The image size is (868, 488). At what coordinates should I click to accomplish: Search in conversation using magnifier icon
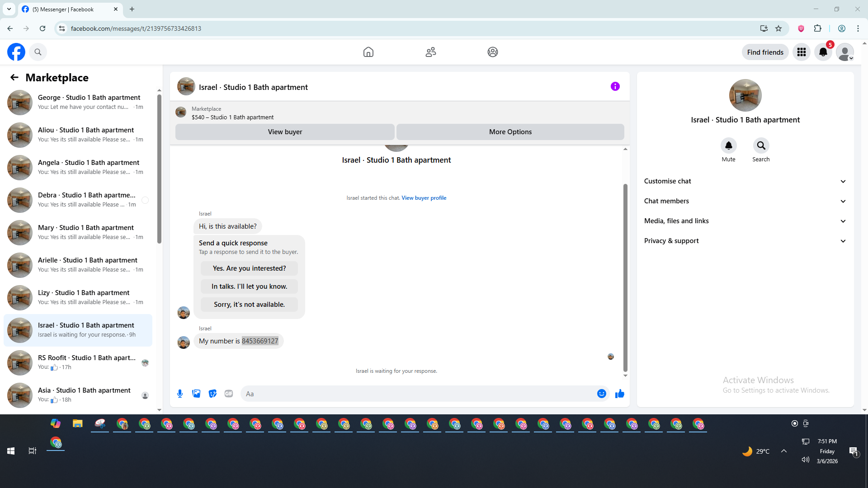pyautogui.click(x=761, y=145)
